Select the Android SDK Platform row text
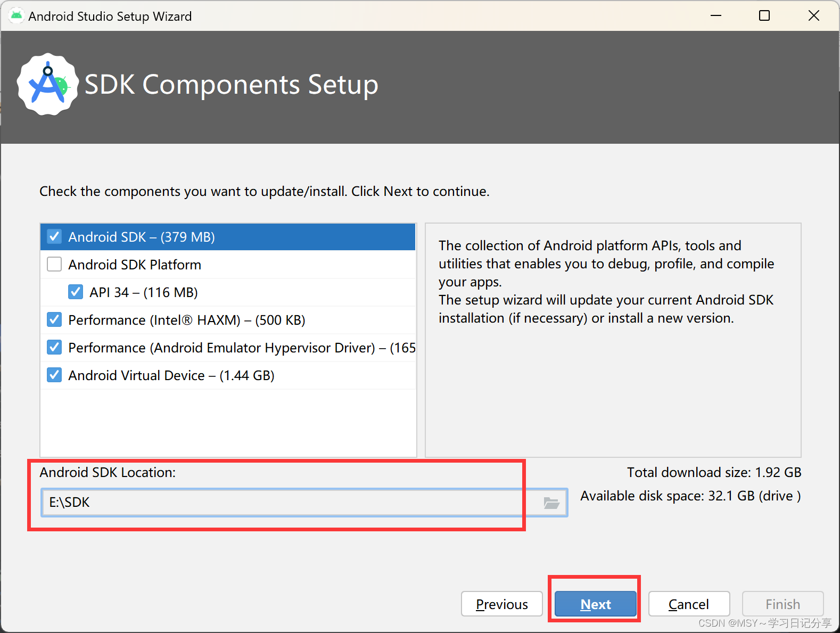The width and height of the screenshot is (840, 633). point(135,265)
